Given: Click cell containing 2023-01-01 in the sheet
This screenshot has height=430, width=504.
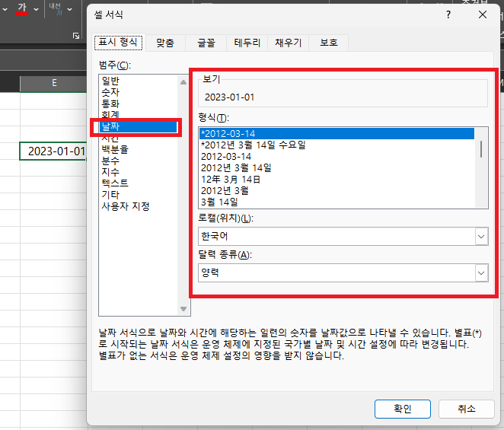Looking at the screenshot, I should [x=53, y=151].
